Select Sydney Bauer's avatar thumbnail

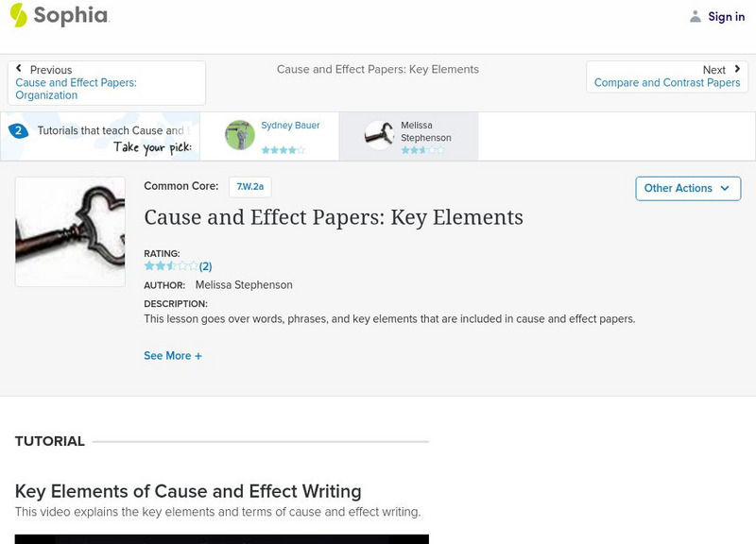coord(239,135)
